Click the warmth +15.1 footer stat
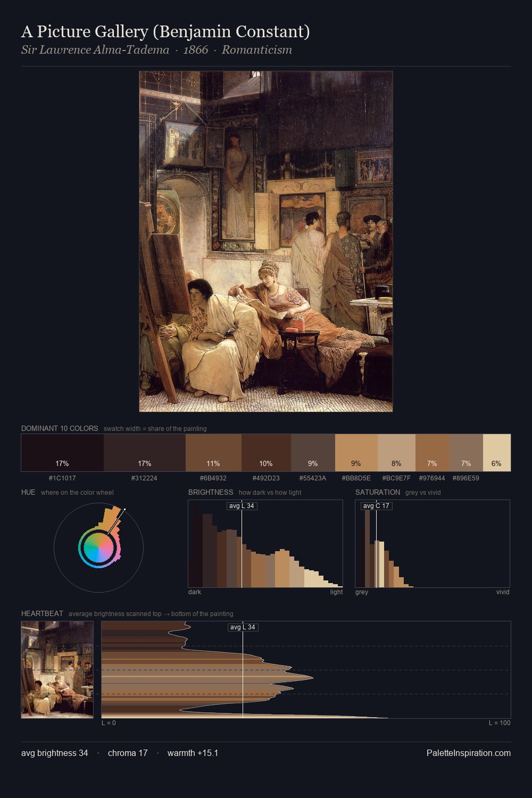 point(193,753)
